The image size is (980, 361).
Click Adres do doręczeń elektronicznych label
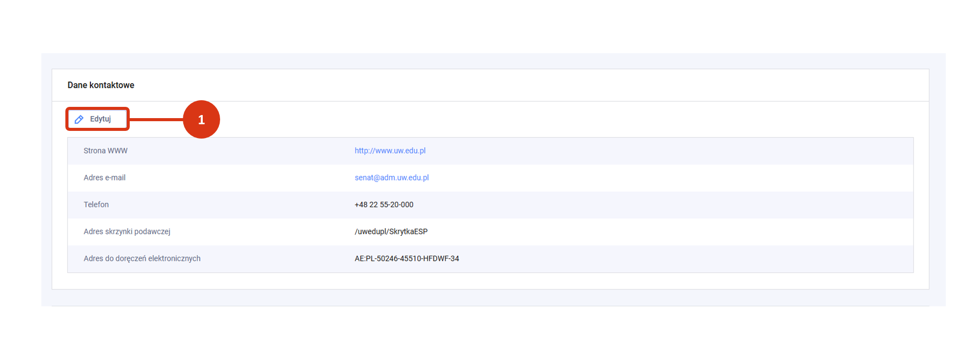point(142,259)
